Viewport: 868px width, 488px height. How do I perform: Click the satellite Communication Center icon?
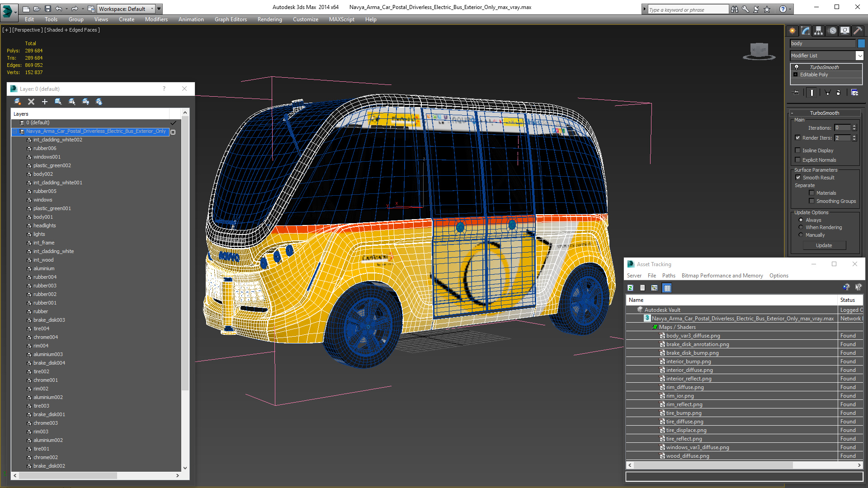tap(756, 9)
